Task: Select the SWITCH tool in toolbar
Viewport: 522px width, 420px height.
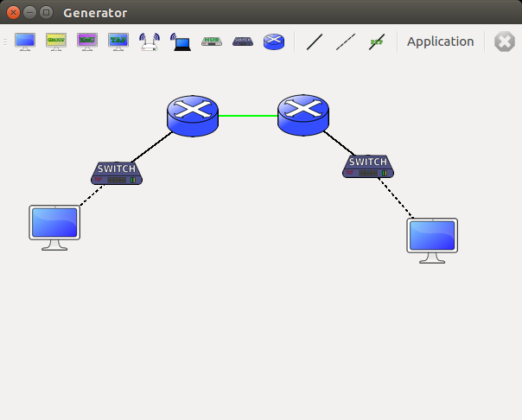Action: pyautogui.click(x=243, y=41)
